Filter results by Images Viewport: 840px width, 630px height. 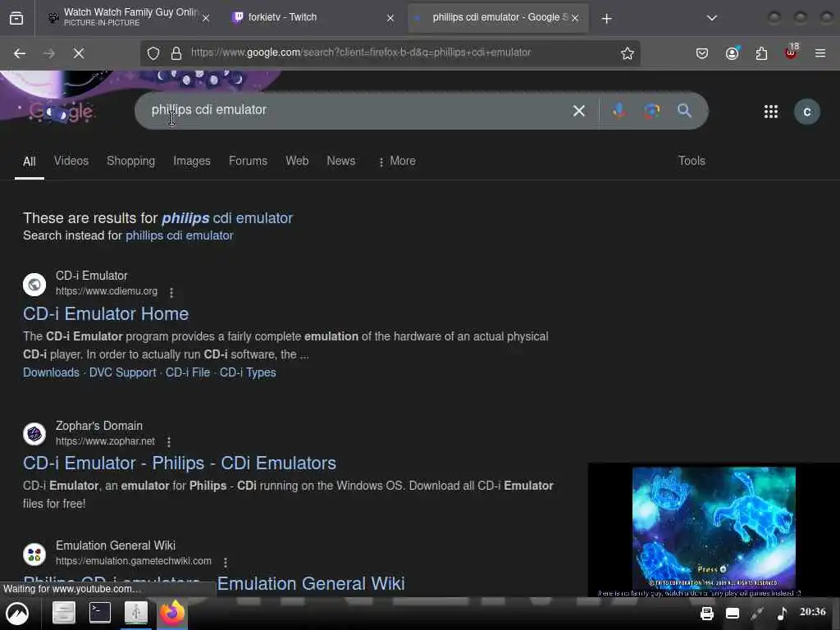click(x=192, y=161)
